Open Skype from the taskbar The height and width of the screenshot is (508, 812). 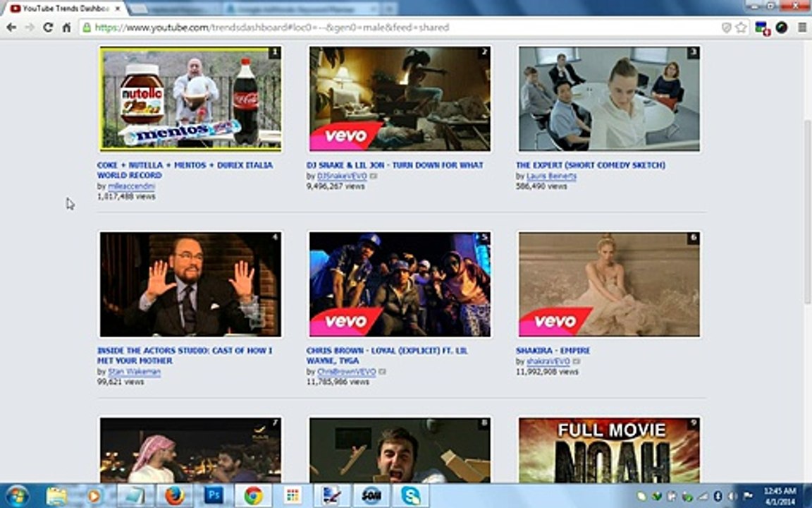click(x=411, y=496)
